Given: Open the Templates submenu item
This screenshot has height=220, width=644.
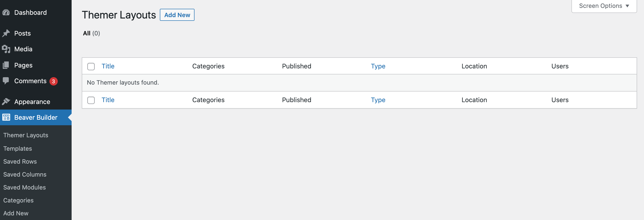Looking at the screenshot, I should point(18,148).
